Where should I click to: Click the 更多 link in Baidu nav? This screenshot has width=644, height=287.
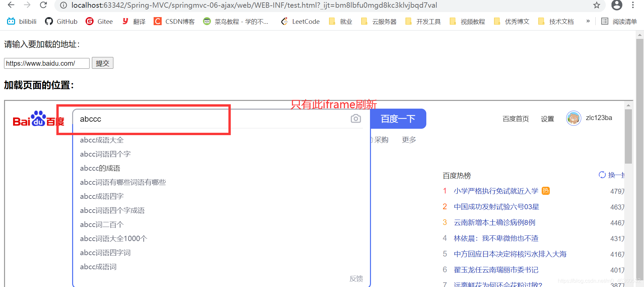tap(409, 140)
